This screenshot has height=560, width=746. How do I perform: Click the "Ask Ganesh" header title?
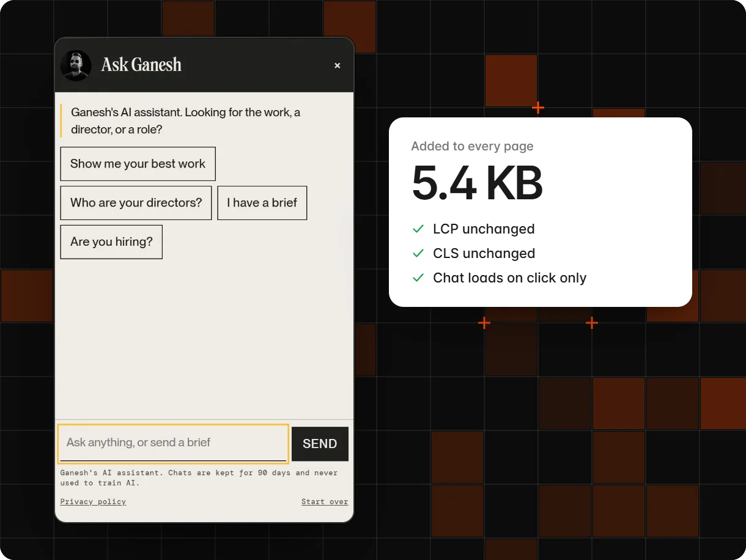click(141, 65)
